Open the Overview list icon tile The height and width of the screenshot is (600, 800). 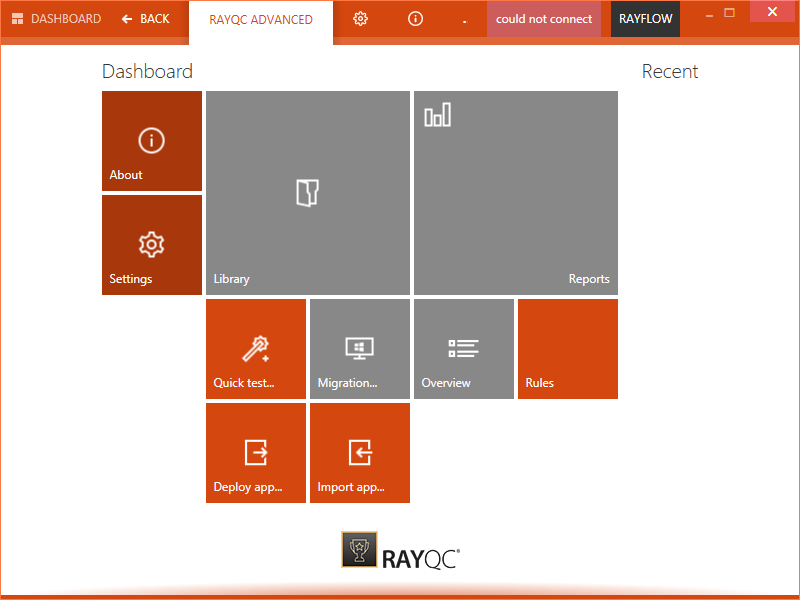(x=463, y=348)
